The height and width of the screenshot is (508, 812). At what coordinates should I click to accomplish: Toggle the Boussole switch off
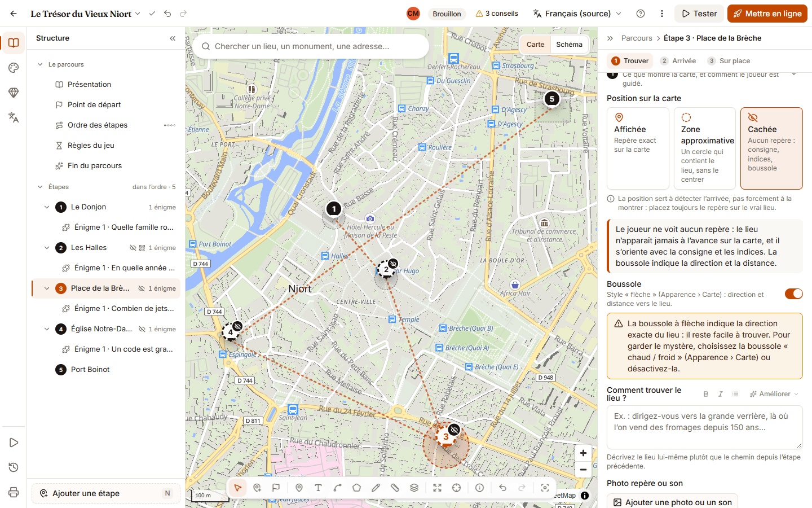[794, 294]
